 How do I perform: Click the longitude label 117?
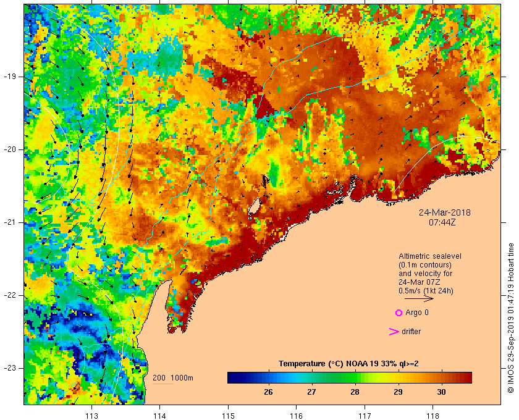pos(365,416)
